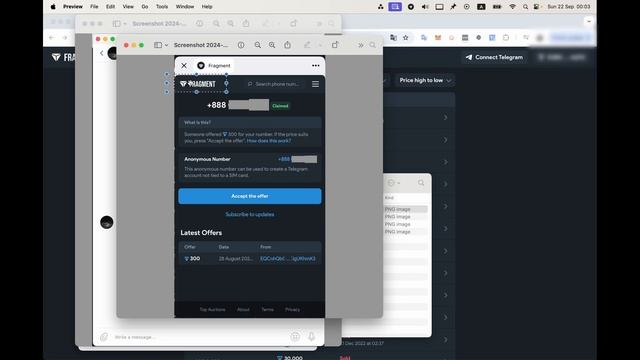
Task: Zoom out in front Preview window
Action: tap(258, 45)
